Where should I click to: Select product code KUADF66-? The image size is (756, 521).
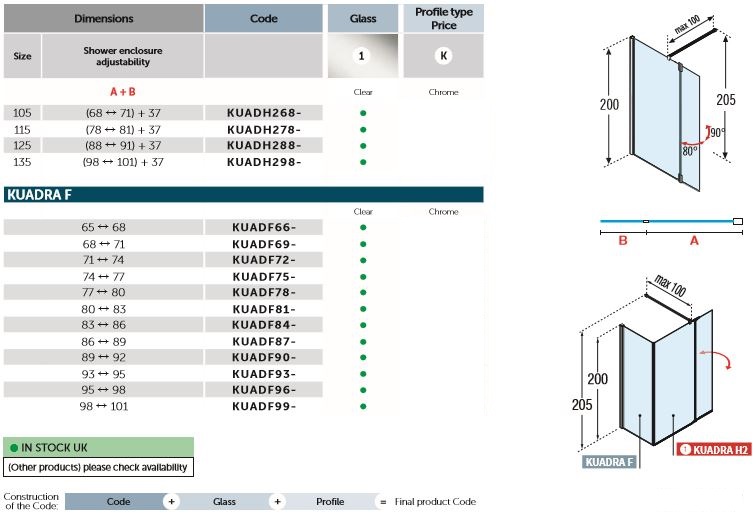tap(264, 227)
